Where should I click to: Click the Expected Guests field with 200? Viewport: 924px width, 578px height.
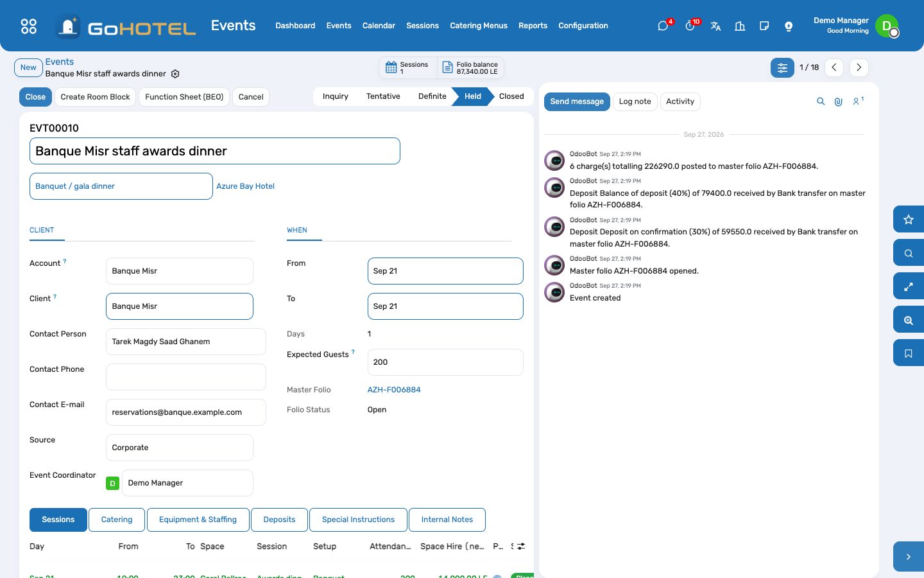pos(445,362)
